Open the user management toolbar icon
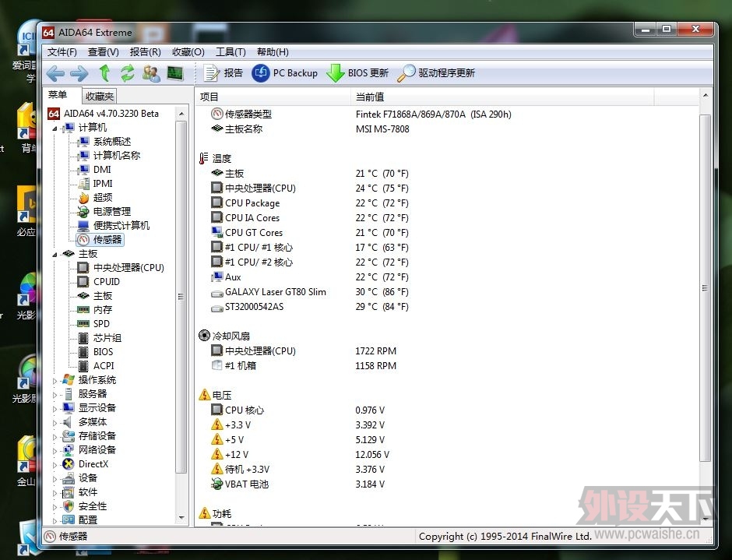The height and width of the screenshot is (560, 732). (x=151, y=73)
